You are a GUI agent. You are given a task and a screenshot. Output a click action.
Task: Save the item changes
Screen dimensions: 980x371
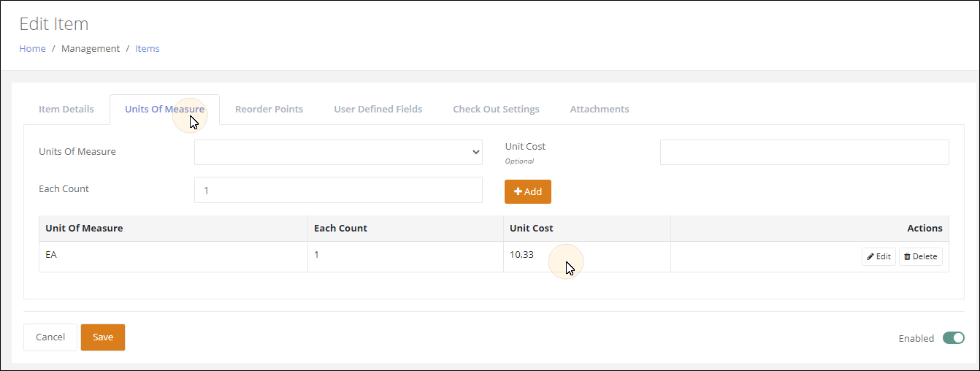click(103, 337)
